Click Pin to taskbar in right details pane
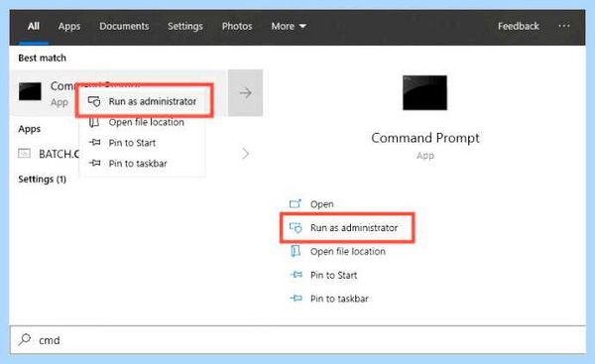The height and width of the screenshot is (364, 595). [339, 299]
